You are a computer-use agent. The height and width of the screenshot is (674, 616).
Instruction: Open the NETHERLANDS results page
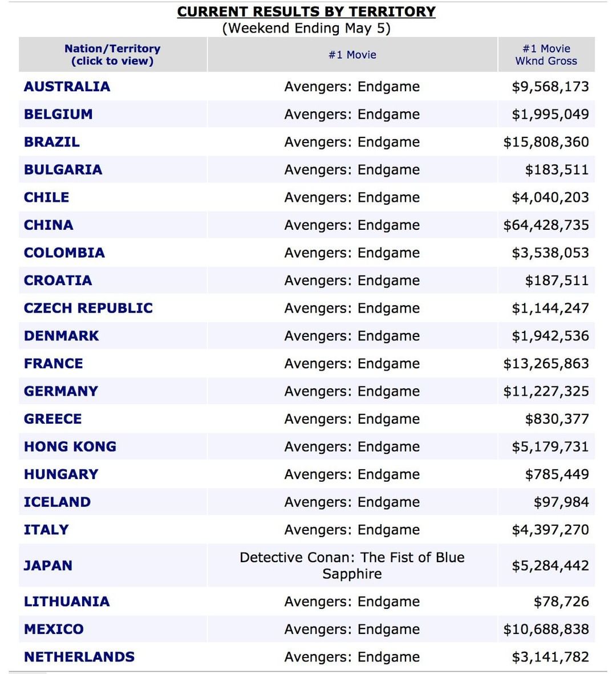79,657
